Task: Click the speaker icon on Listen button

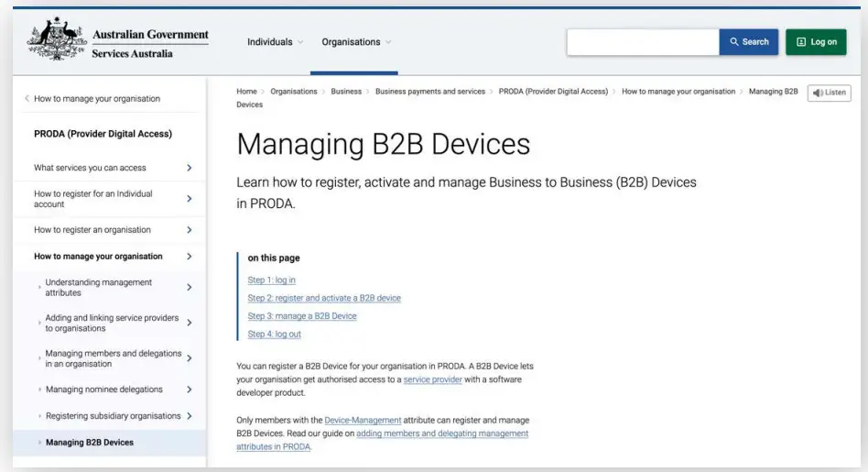Action: 818,93
